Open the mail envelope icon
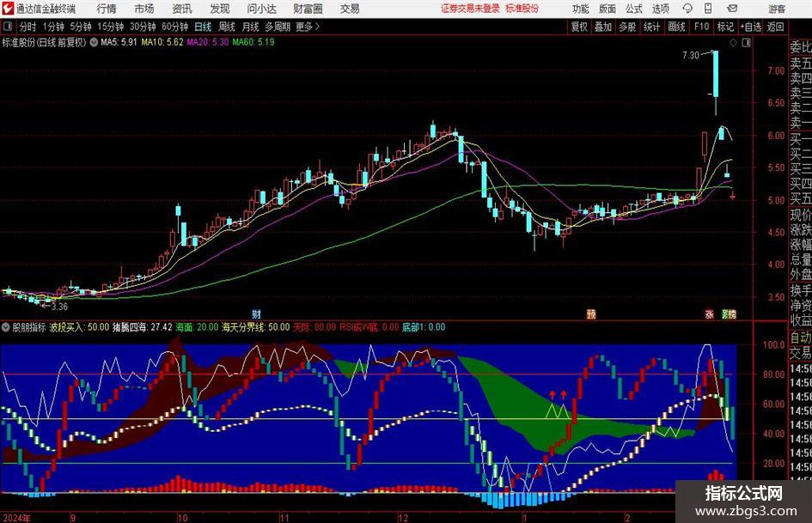 click(732, 9)
